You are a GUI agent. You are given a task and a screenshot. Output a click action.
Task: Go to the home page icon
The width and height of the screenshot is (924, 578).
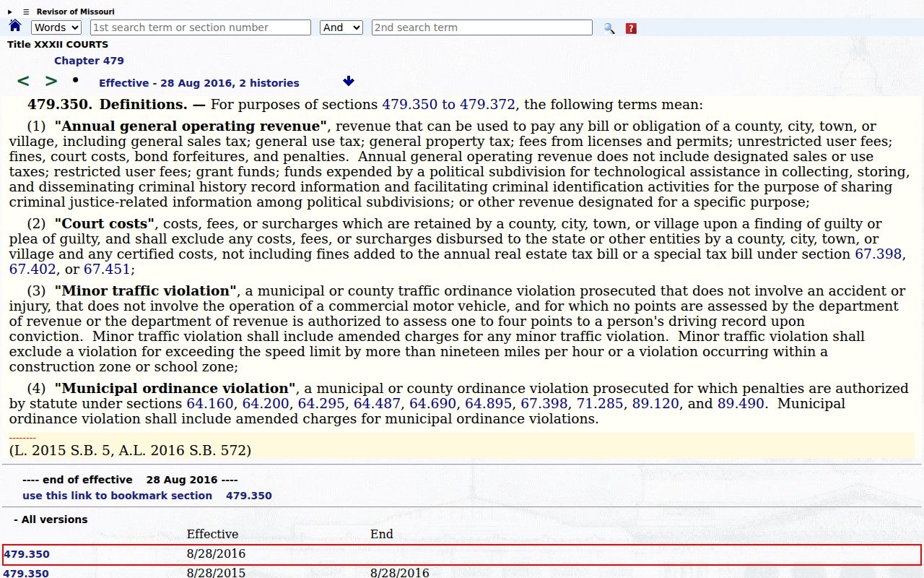tap(15, 26)
